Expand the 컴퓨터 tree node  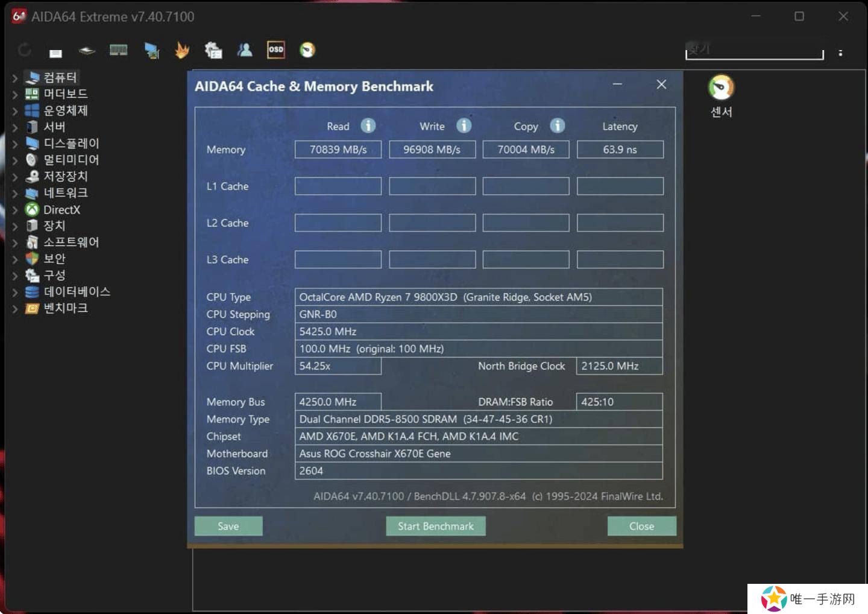(15, 78)
